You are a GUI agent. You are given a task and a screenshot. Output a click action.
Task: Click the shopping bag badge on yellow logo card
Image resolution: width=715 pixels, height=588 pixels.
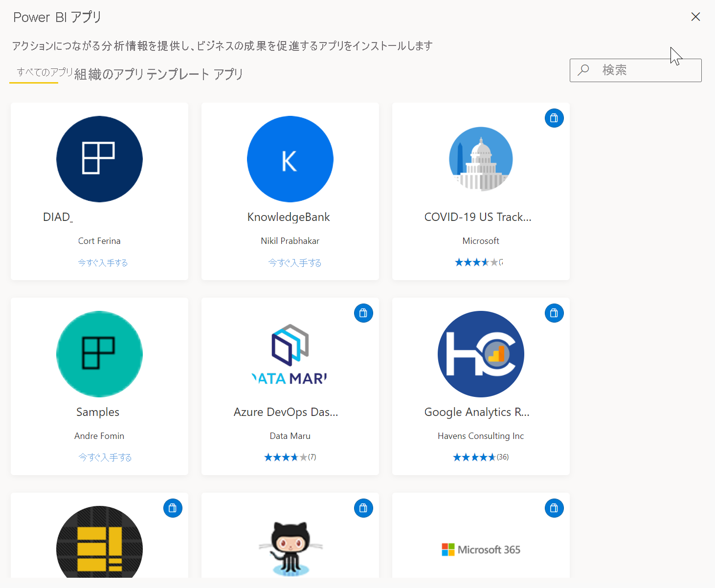pos(173,508)
